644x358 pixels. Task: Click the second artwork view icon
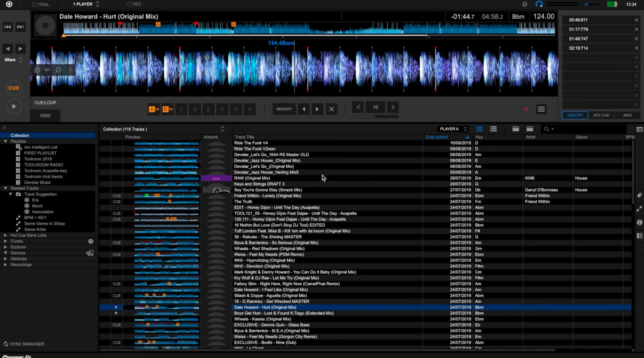[x=530, y=129]
